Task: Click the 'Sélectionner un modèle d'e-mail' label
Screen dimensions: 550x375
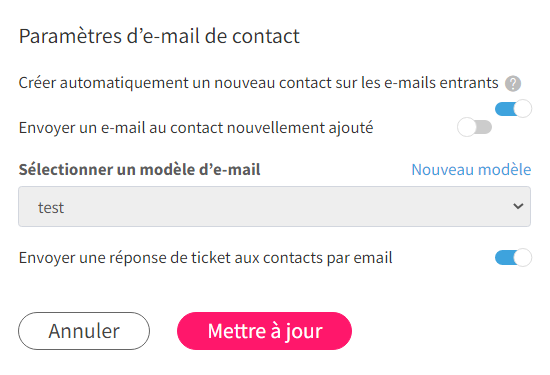Action: click(140, 170)
